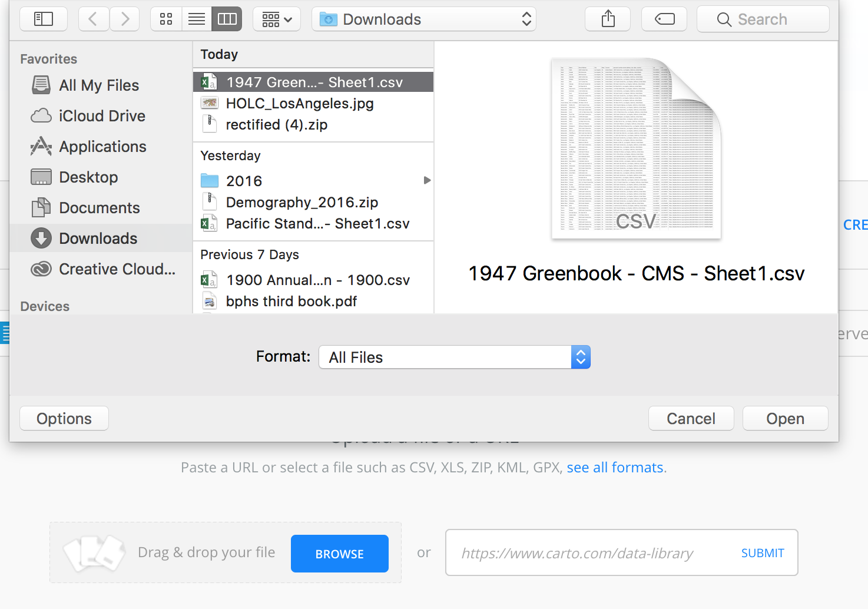868x609 pixels.
Task: Click the 2016 folder icon
Action: [x=209, y=180]
